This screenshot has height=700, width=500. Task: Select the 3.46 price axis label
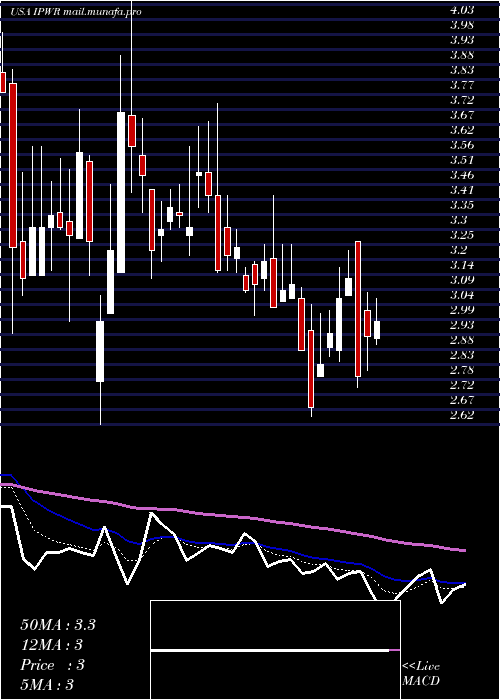[462, 174]
